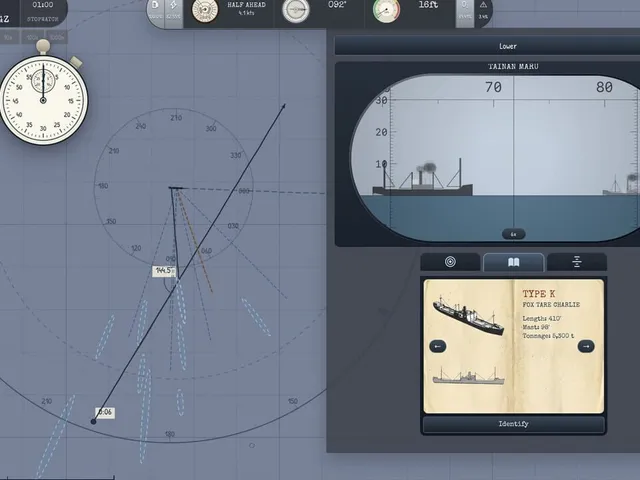Select the diesel fuel indicator
This screenshot has height=480, width=640.
click(156, 11)
